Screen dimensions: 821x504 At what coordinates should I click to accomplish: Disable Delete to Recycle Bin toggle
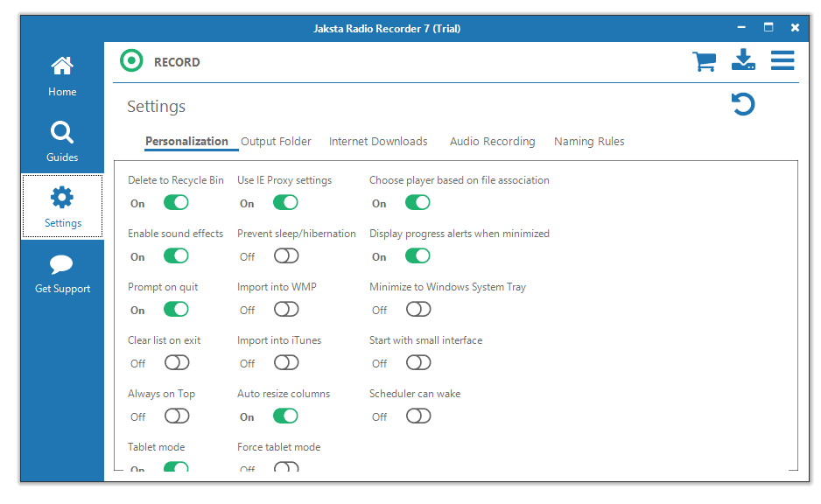[x=176, y=203]
